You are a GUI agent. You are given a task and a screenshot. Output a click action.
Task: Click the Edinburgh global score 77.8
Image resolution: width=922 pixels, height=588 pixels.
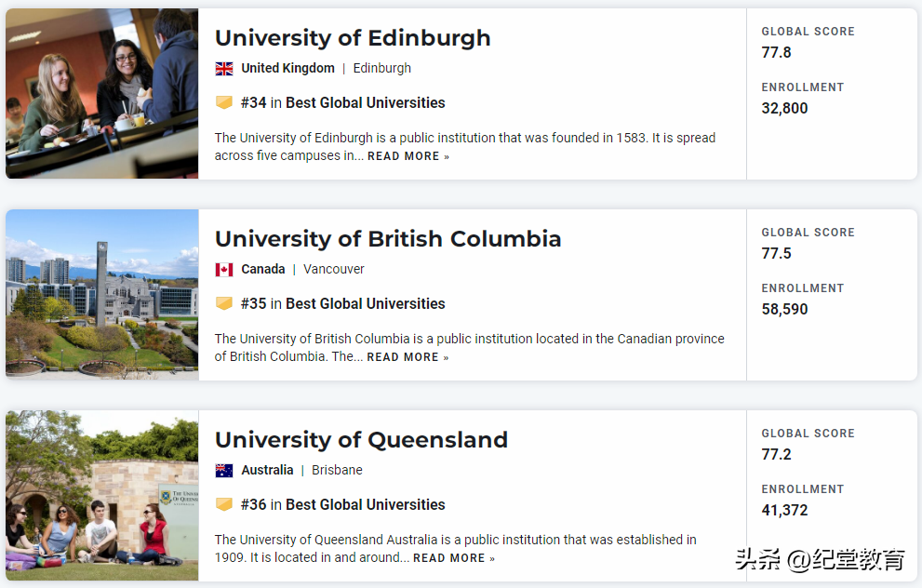(777, 53)
